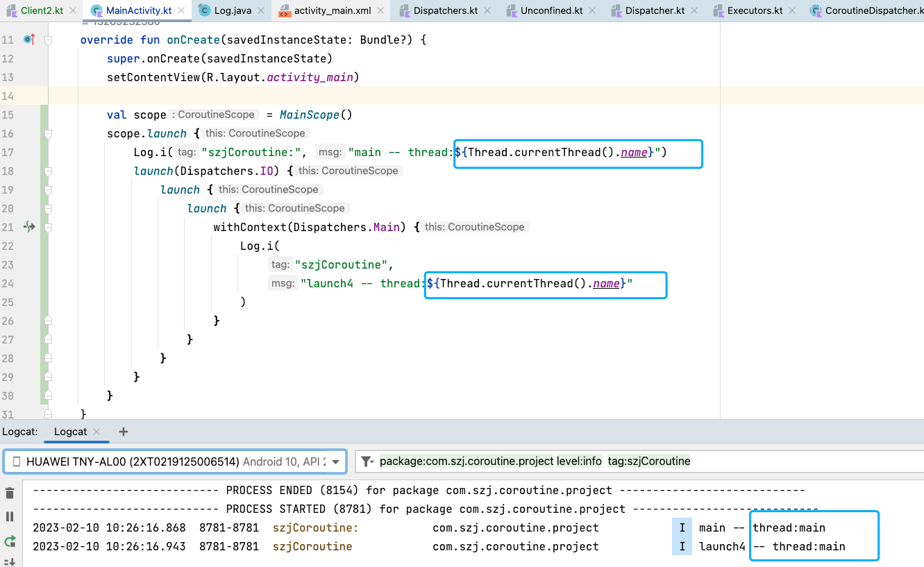
Task: Click the PROCESS ENDED (8154) log line
Action: [419, 490]
